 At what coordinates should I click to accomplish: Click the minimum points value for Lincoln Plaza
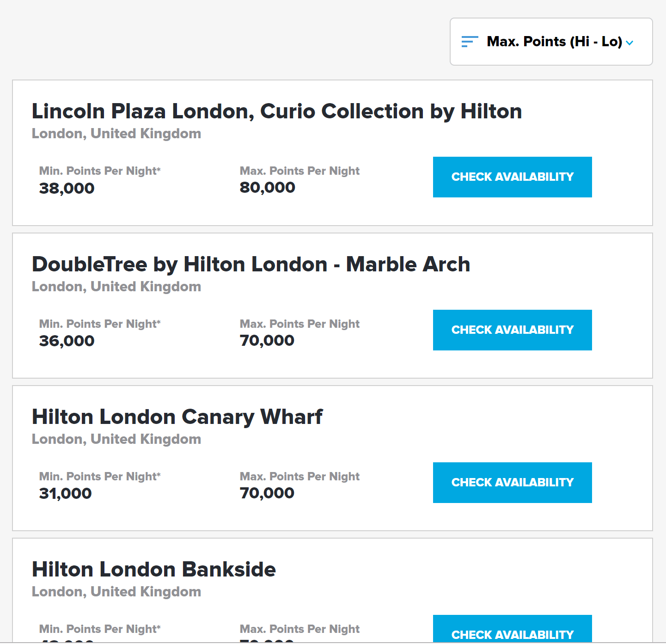click(x=66, y=188)
